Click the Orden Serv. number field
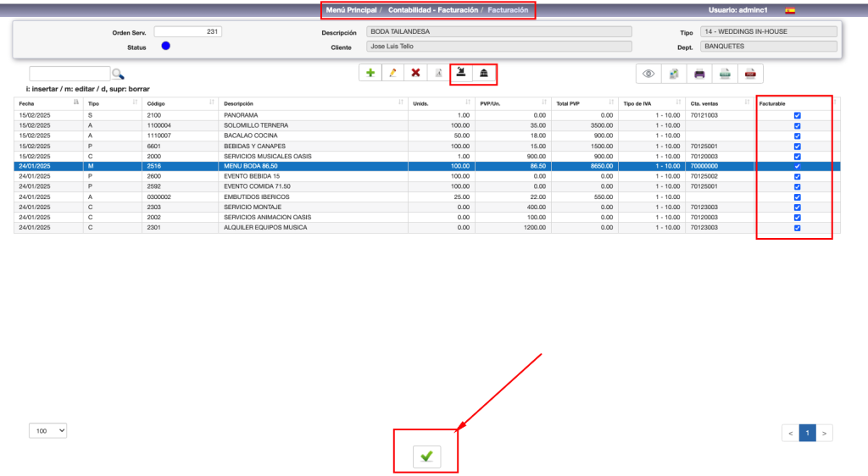The width and height of the screenshot is (868, 476). [x=188, y=32]
